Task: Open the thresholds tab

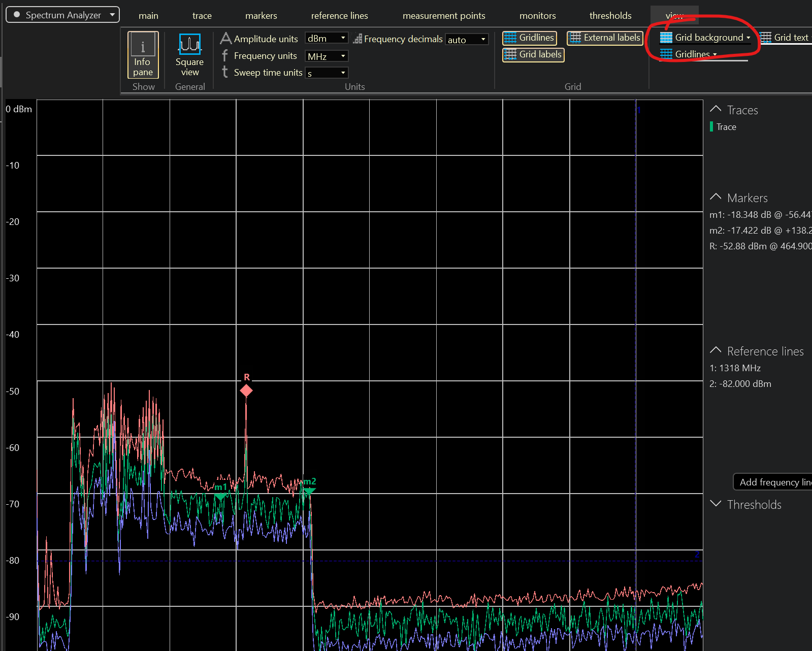Action: click(610, 16)
